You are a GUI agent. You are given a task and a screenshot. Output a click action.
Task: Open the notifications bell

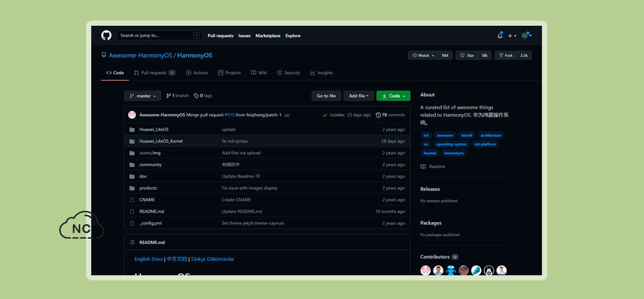[500, 36]
